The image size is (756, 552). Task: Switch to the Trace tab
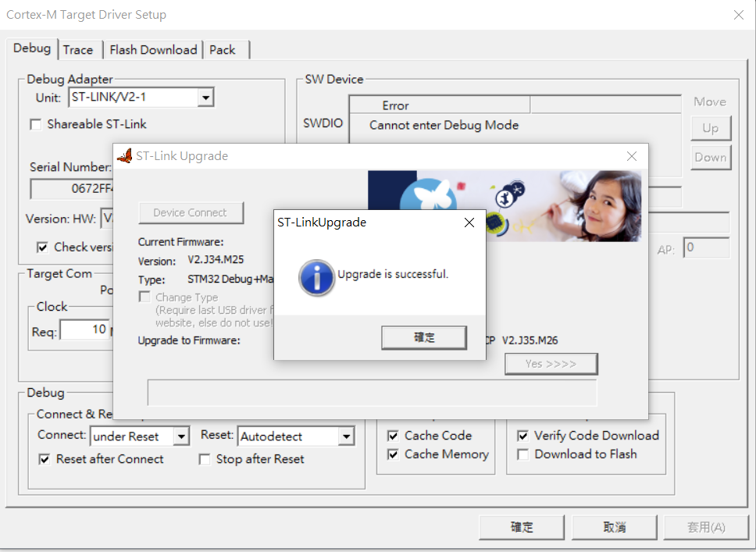pyautogui.click(x=78, y=50)
